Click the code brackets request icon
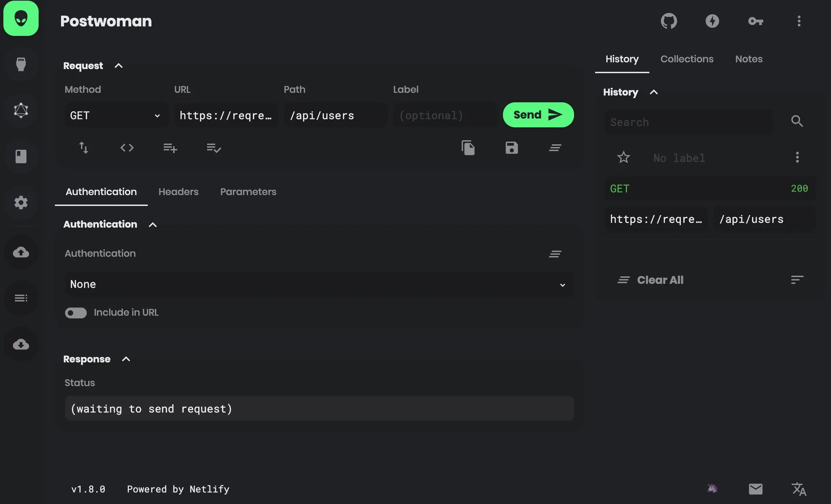831x504 pixels. coord(127,148)
